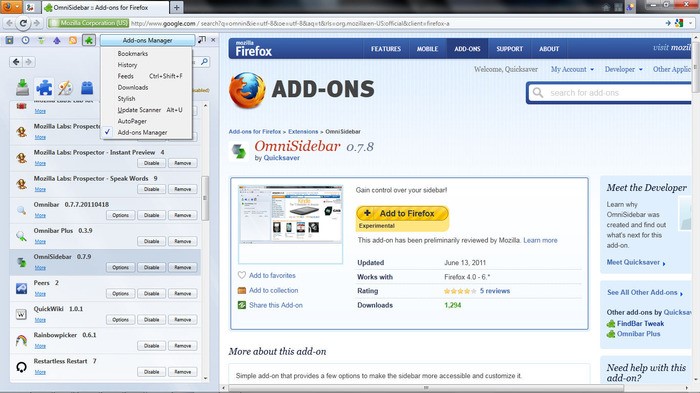Disable the Rainbowpicker add-on
Image resolution: width=700 pixels, height=393 pixels.
click(x=152, y=346)
